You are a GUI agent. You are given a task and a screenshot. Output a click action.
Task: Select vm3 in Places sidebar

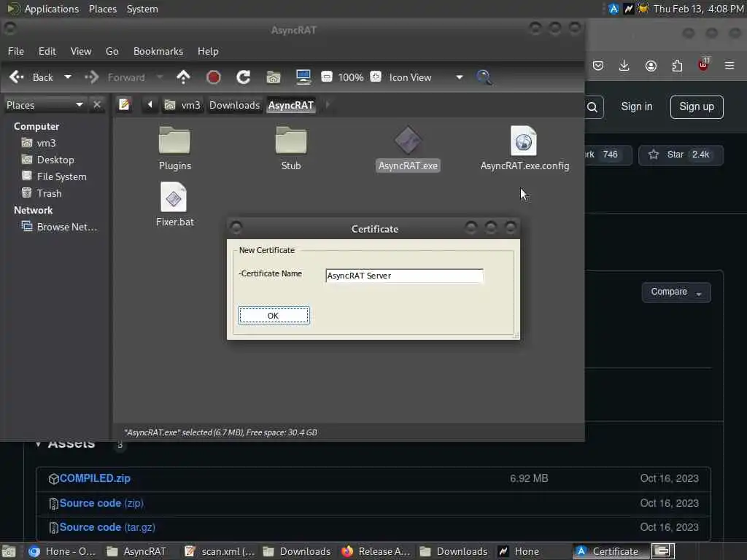point(39,143)
